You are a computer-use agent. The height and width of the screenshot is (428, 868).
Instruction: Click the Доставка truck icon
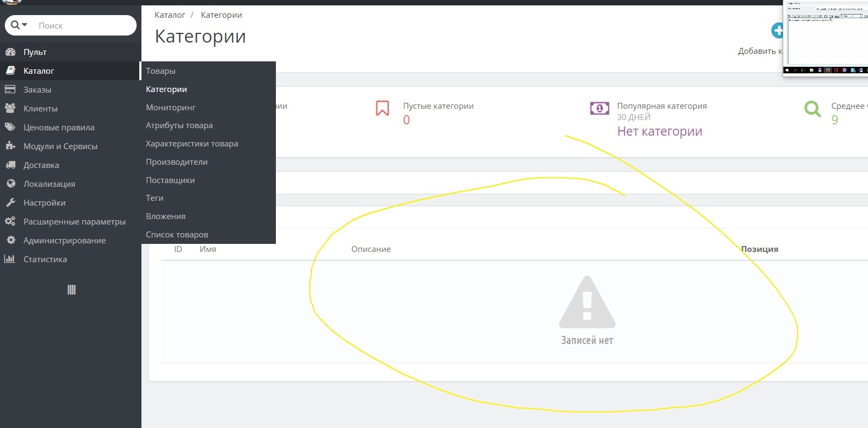tap(10, 165)
